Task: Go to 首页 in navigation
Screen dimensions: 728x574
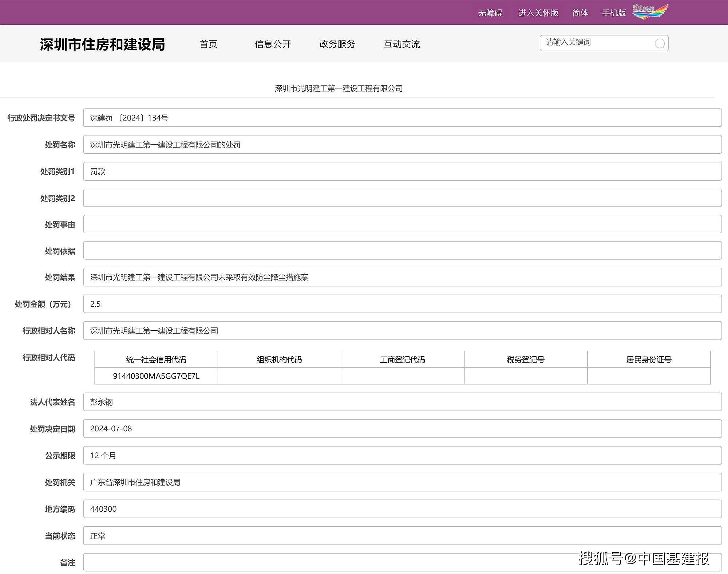Action: pyautogui.click(x=209, y=44)
